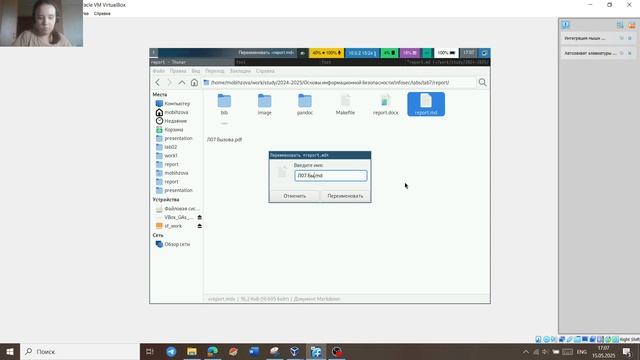Image resolution: width=640 pixels, height=360 pixels.
Task: Eject the VBox_GAs device
Action: pyautogui.click(x=200, y=217)
